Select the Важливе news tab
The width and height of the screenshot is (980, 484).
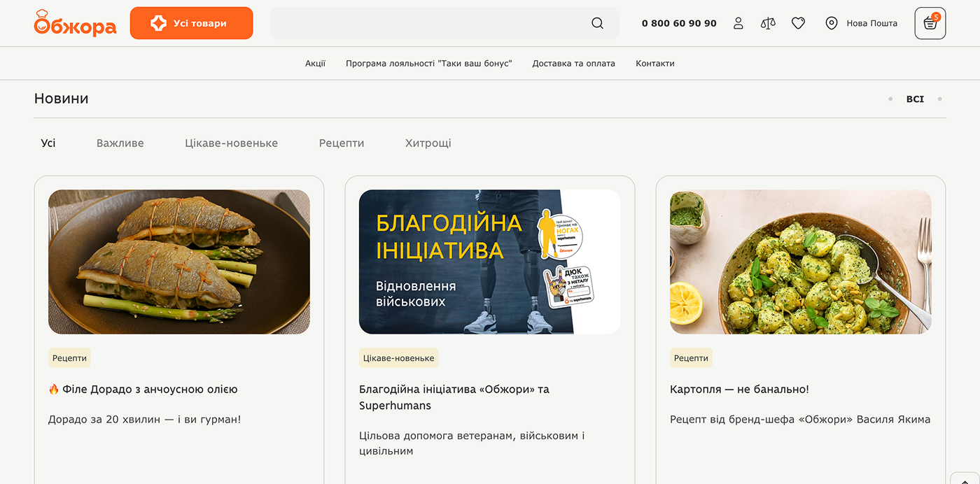click(x=120, y=143)
